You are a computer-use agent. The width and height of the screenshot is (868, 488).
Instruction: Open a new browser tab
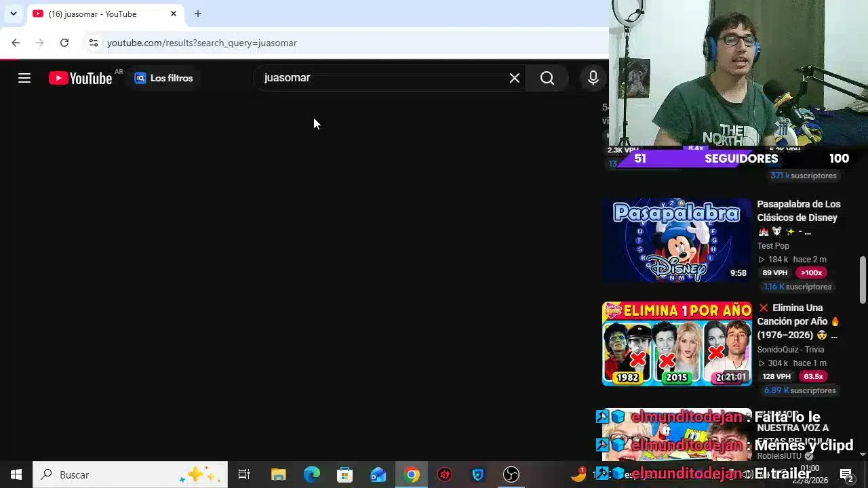point(198,14)
